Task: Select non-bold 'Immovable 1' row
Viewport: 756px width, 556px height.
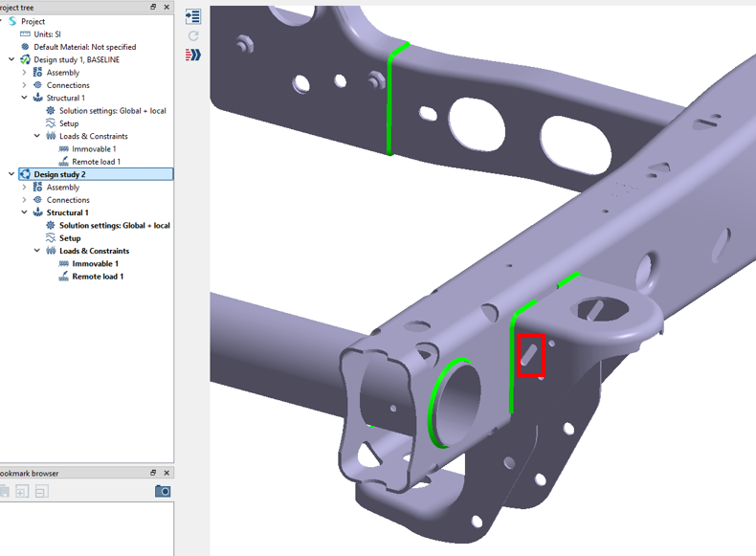Action: (x=94, y=149)
